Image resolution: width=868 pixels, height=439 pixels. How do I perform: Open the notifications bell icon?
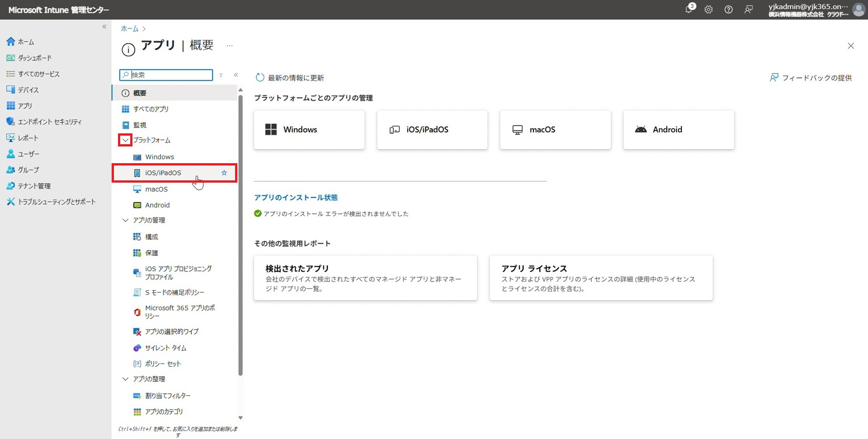pyautogui.click(x=689, y=9)
